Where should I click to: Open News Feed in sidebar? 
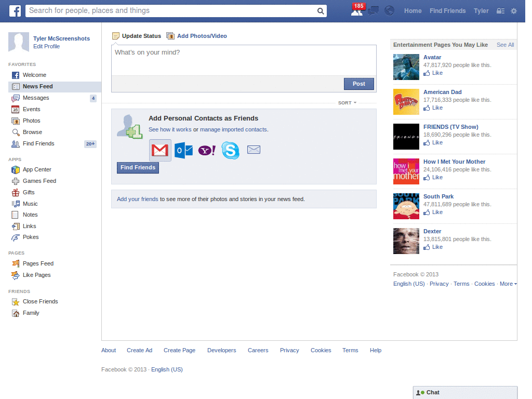coord(55,87)
